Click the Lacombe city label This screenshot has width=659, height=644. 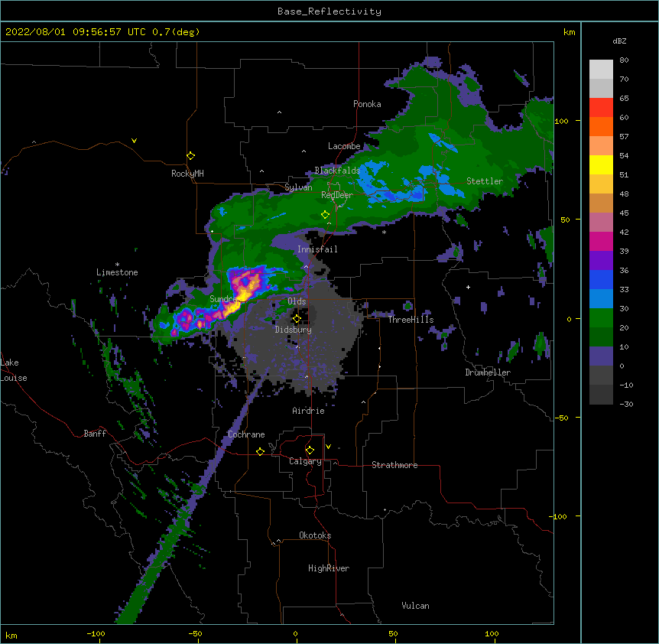coord(344,146)
